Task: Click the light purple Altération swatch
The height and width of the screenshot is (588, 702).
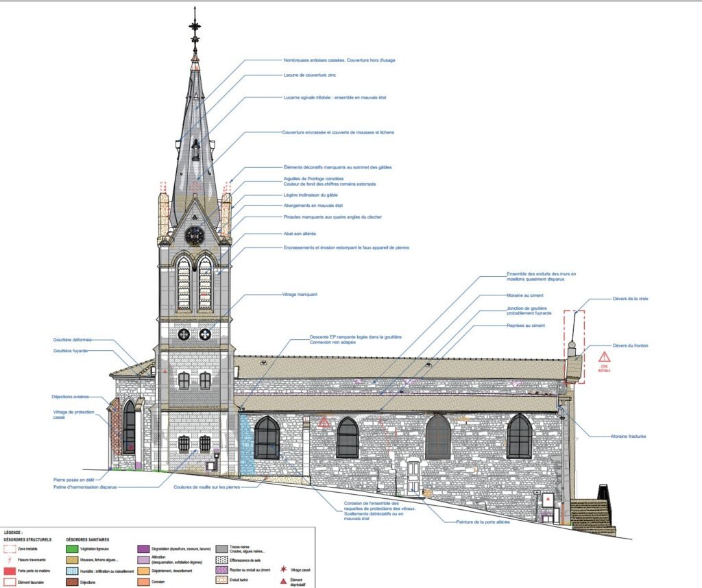Action: click(x=143, y=560)
